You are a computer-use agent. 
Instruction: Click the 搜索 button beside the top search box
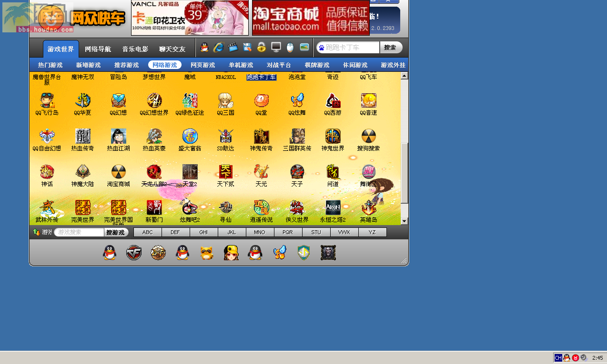(391, 48)
